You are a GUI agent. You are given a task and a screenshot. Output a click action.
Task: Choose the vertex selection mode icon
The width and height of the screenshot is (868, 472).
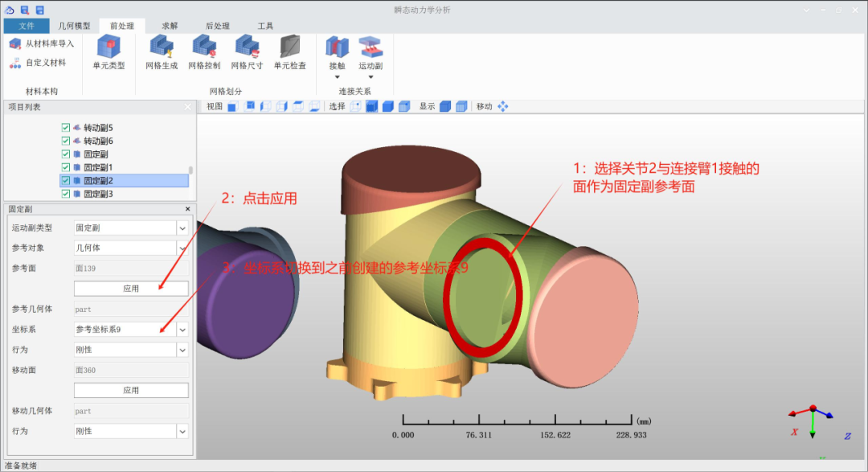pos(355,106)
